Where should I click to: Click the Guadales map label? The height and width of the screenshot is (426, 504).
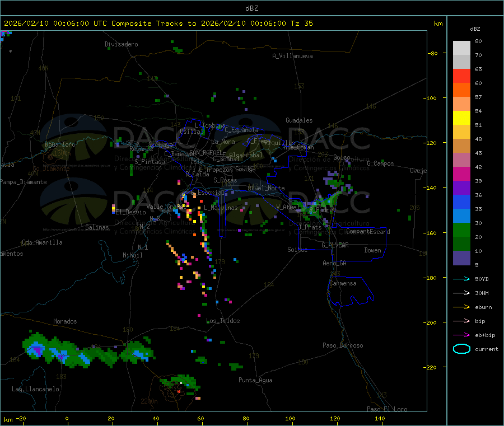point(299,120)
